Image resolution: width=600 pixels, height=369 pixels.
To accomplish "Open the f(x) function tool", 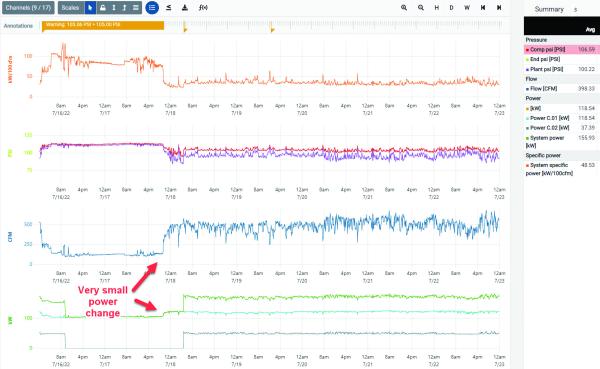I will (x=203, y=8).
